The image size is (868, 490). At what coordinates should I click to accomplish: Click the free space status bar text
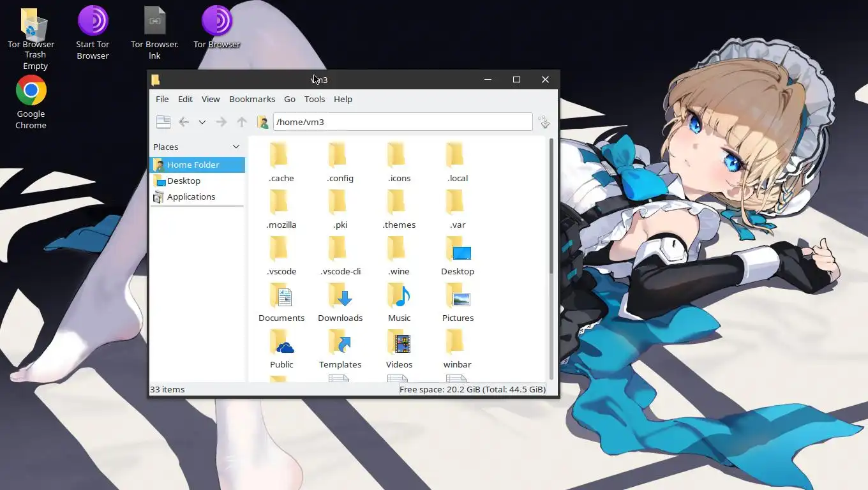tap(472, 389)
